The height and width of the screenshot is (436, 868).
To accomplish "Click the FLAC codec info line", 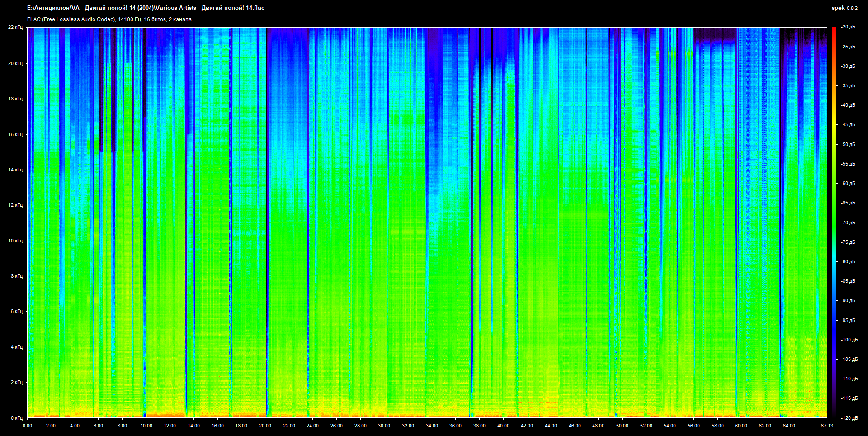I will pyautogui.click(x=109, y=19).
